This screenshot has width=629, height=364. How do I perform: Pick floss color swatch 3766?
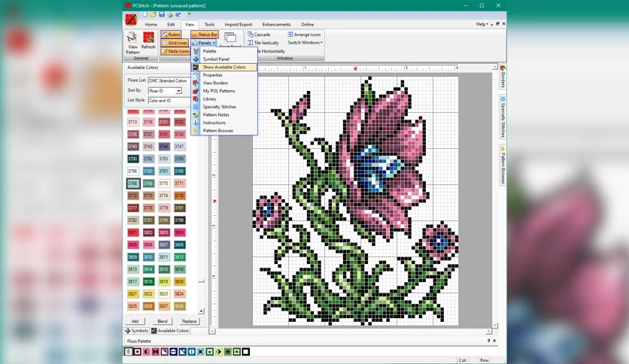click(132, 184)
